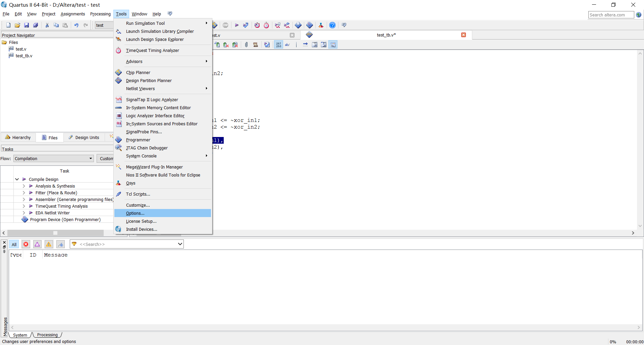The height and width of the screenshot is (345, 644).
Task: Show warning messages using yellow triangle filter
Action: tap(48, 244)
